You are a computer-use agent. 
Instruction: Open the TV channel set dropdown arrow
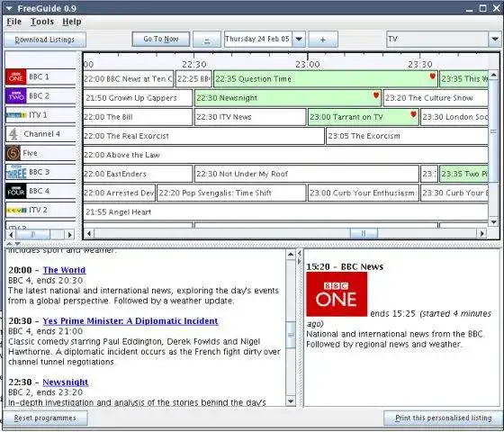tap(495, 40)
